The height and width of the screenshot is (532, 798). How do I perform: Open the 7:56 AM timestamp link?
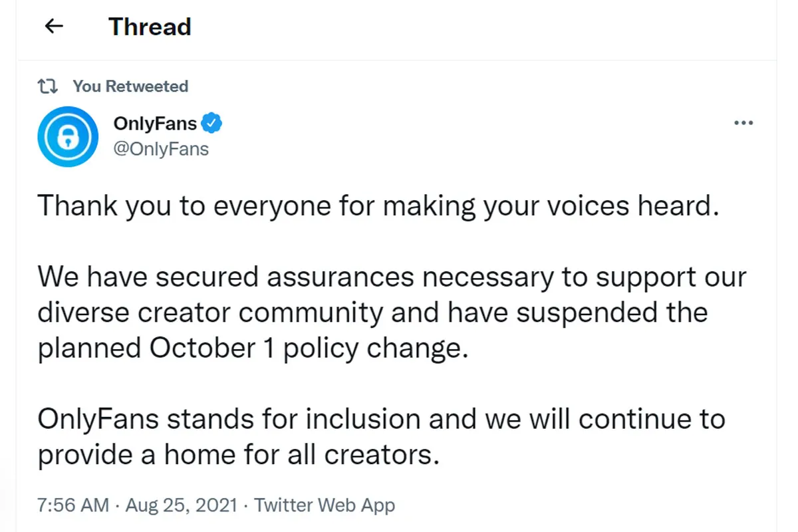click(x=72, y=505)
